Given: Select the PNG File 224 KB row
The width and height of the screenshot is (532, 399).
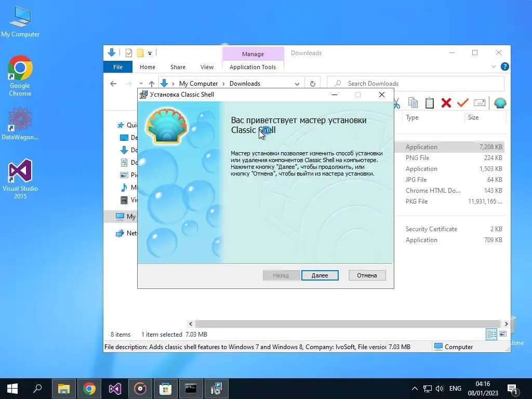Looking at the screenshot, I should coord(449,158).
